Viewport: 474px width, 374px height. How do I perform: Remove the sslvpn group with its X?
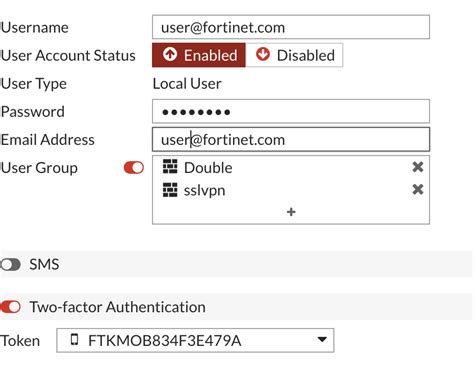click(x=418, y=190)
